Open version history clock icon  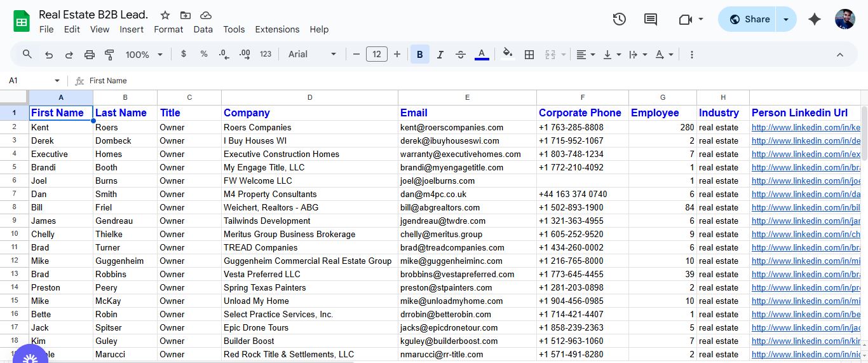[x=619, y=19]
